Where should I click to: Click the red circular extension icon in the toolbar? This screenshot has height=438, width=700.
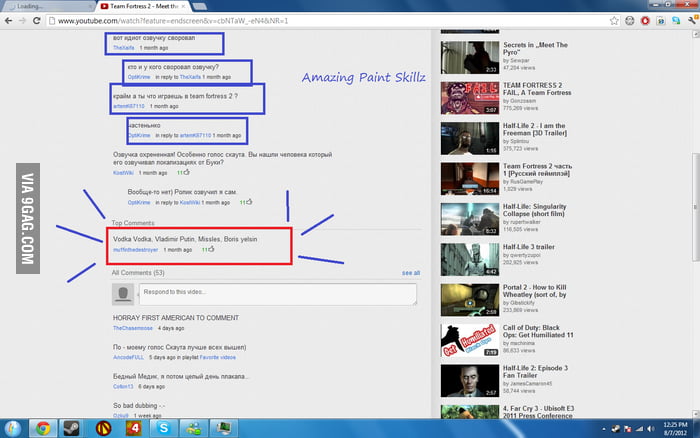(645, 21)
